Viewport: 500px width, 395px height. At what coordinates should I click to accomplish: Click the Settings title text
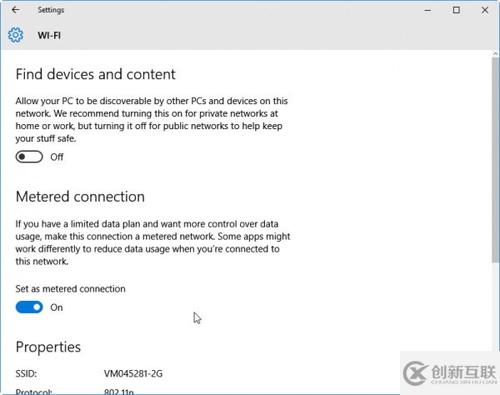click(51, 10)
